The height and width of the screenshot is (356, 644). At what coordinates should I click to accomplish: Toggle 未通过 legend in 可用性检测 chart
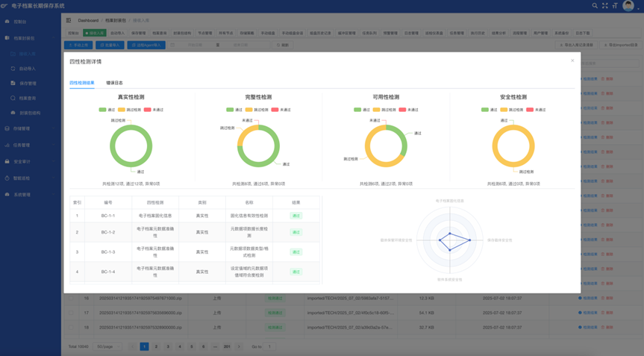(407, 110)
